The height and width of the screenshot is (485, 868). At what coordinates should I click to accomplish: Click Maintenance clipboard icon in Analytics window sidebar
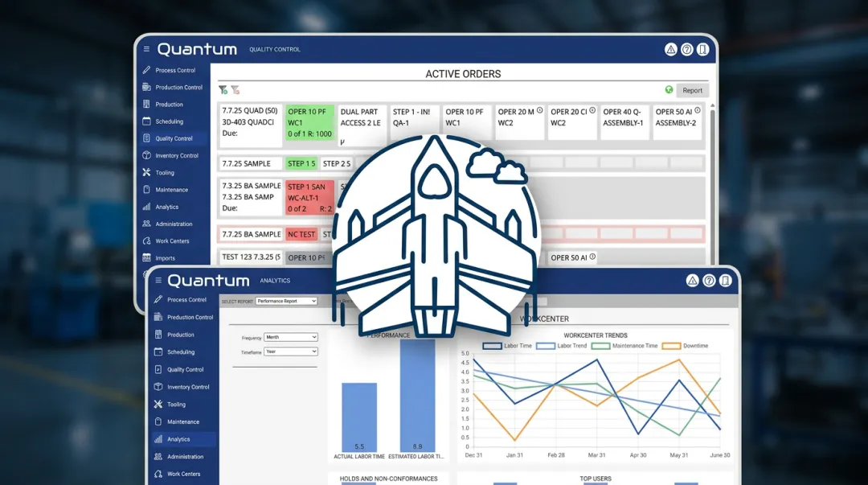[158, 421]
